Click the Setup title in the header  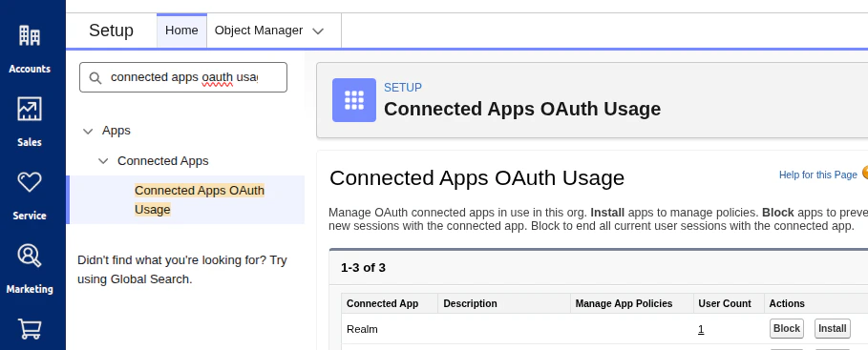[112, 31]
